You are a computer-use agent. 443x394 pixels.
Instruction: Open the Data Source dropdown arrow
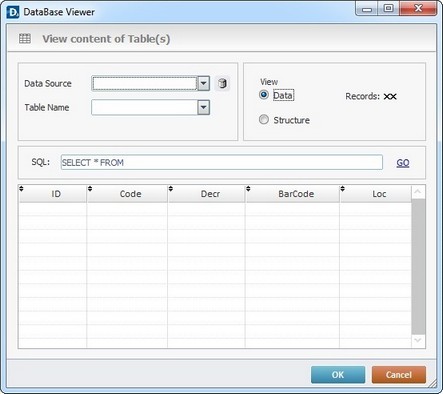(204, 83)
